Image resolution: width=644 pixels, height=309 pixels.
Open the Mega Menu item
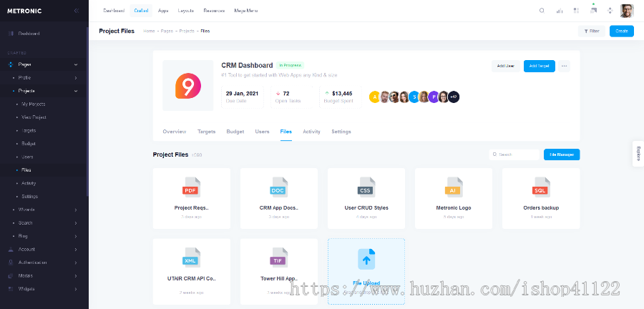[x=245, y=11]
